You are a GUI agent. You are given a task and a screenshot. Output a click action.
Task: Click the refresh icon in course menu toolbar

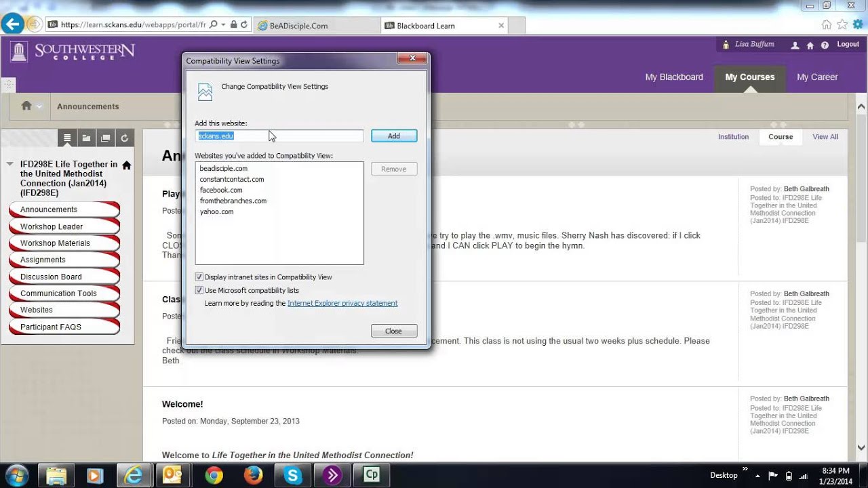(x=124, y=138)
